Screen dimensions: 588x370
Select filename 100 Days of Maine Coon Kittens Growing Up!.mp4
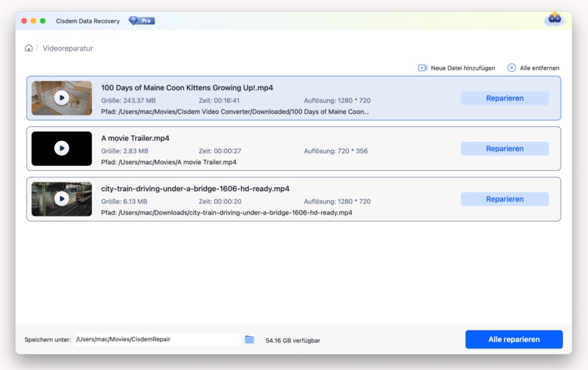[x=187, y=87]
